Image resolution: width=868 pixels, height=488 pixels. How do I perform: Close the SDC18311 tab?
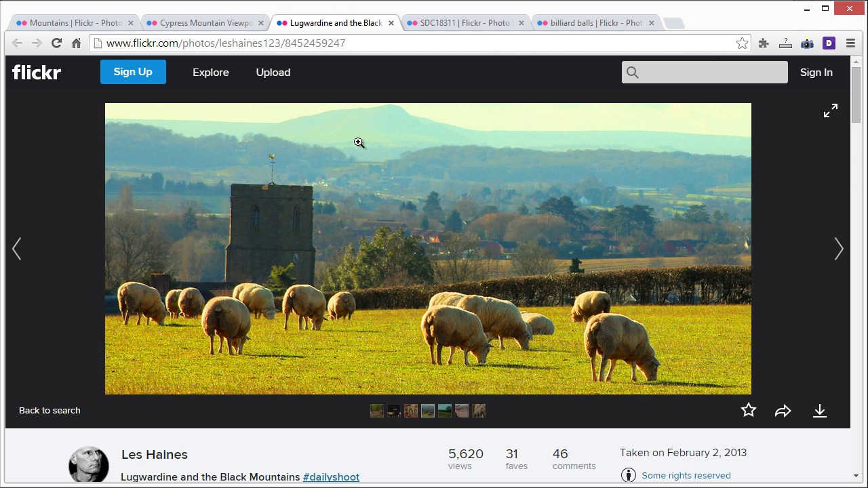(521, 23)
